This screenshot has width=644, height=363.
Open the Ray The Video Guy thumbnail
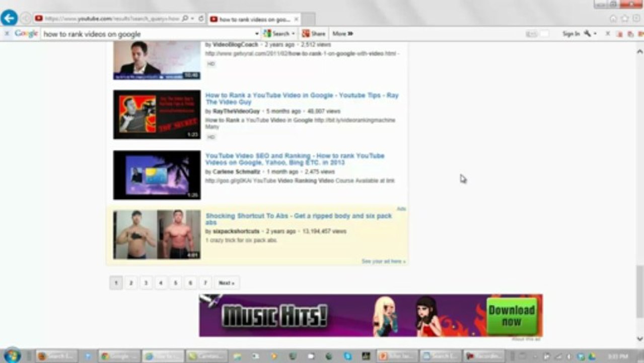(x=157, y=114)
